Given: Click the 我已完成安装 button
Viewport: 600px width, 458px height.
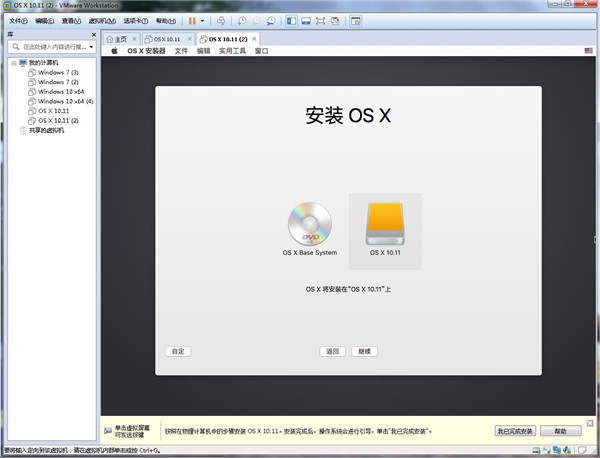Looking at the screenshot, I should coord(515,431).
